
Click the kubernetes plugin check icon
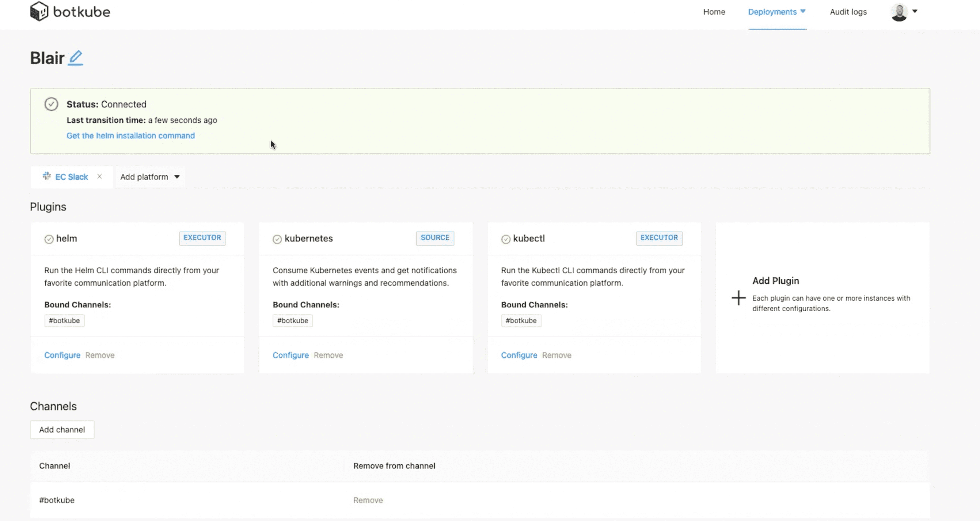[x=277, y=239]
